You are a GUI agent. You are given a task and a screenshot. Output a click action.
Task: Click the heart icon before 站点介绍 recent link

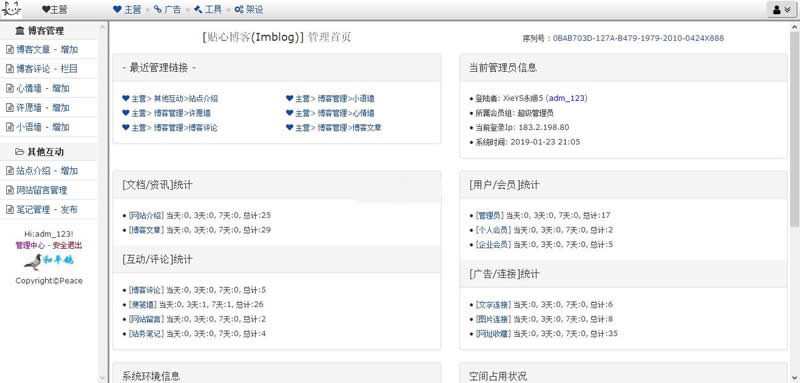click(126, 98)
